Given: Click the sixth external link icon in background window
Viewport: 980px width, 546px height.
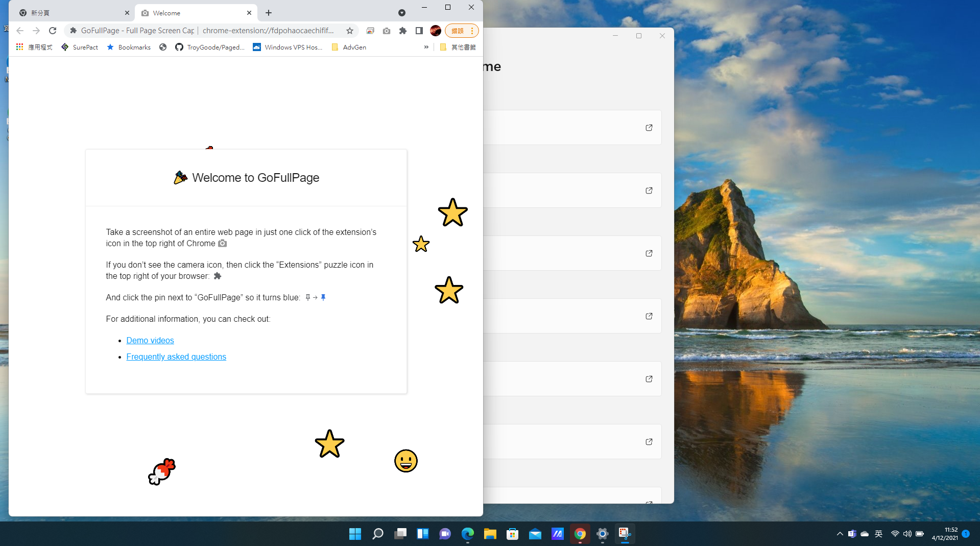Looking at the screenshot, I should (x=649, y=442).
